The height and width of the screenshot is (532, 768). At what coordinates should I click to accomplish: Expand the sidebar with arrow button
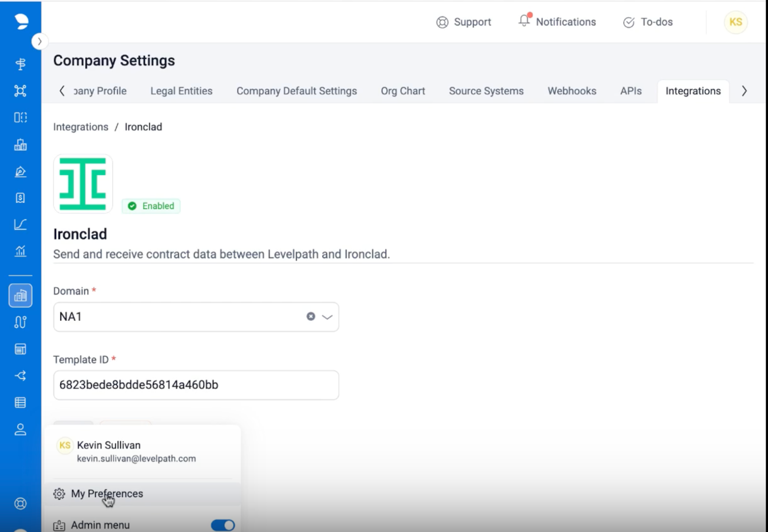click(39, 42)
